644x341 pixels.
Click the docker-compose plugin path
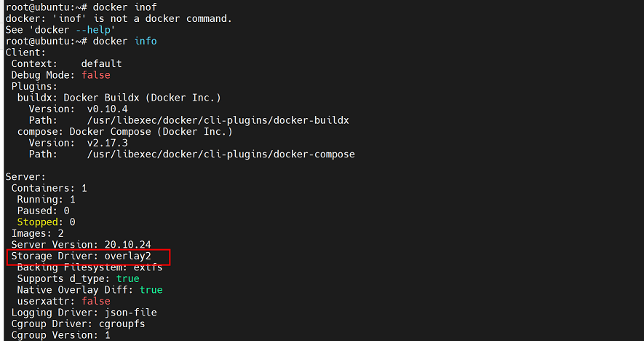[x=220, y=154]
